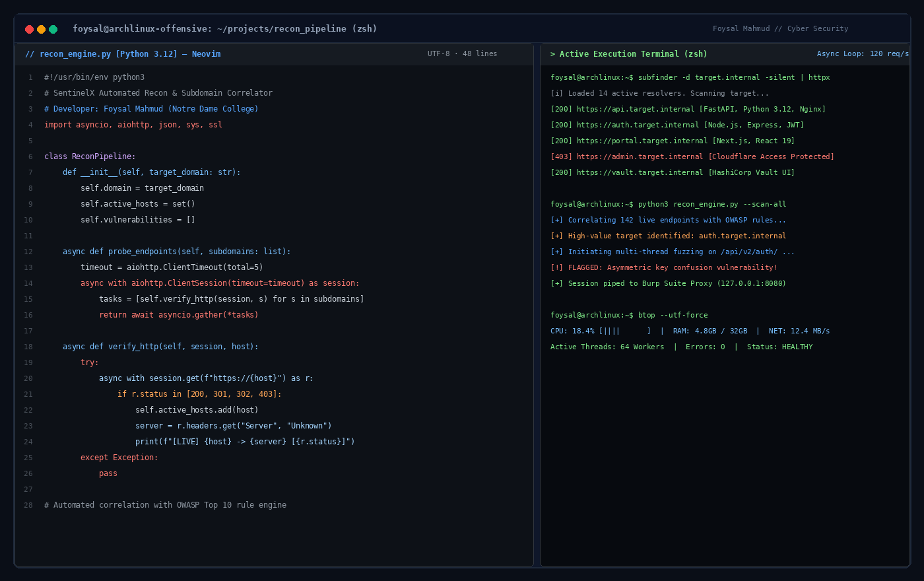The width and height of the screenshot is (924, 581).
Task: Click the Errors: 0 status entry
Action: [x=705, y=347]
